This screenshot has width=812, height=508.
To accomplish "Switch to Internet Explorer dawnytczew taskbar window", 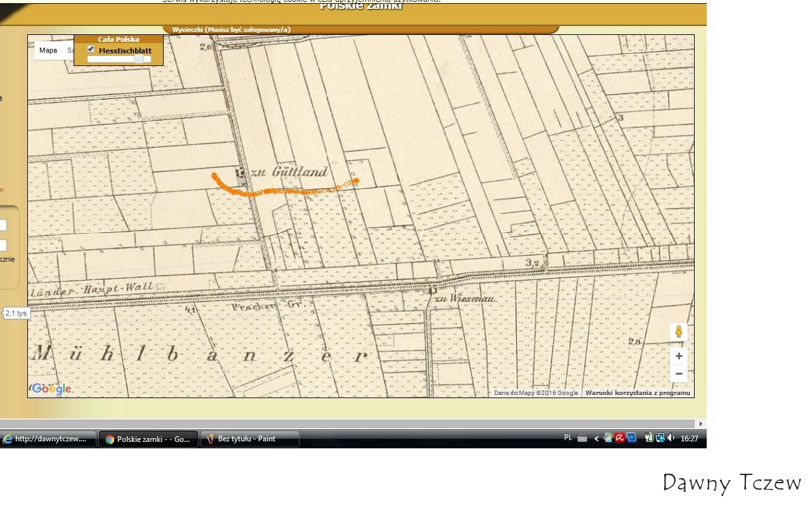I will tap(49, 439).
